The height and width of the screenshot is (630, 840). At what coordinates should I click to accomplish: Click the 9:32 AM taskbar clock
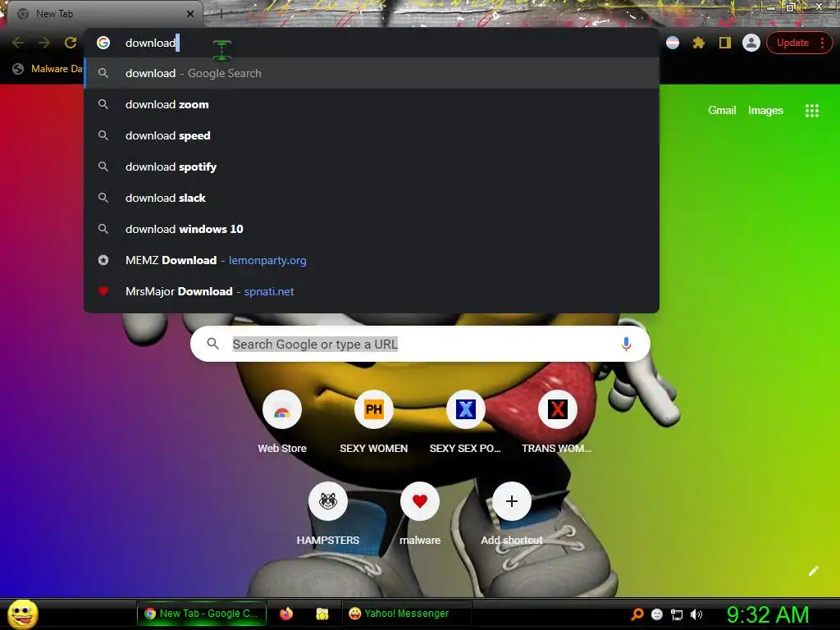tap(768, 614)
